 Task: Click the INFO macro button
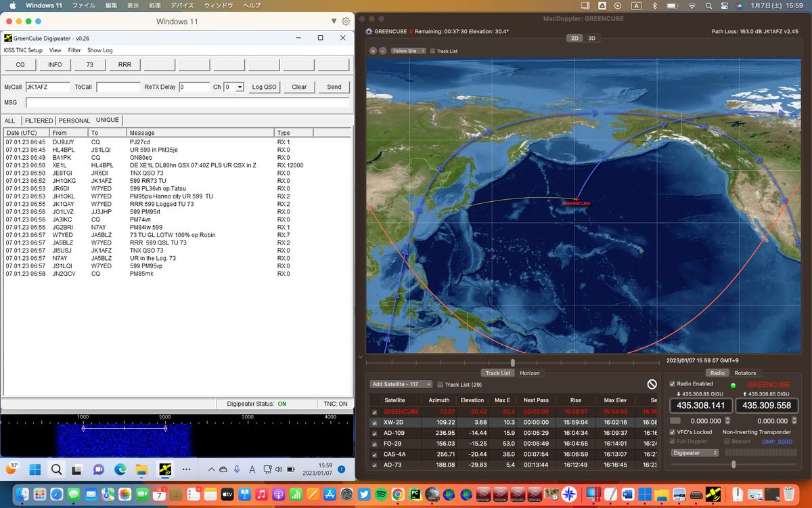pyautogui.click(x=55, y=65)
